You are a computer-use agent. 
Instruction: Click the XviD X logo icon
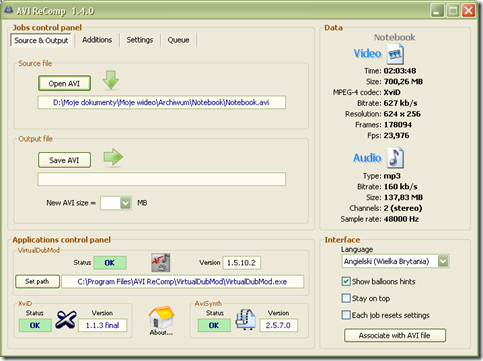66,320
